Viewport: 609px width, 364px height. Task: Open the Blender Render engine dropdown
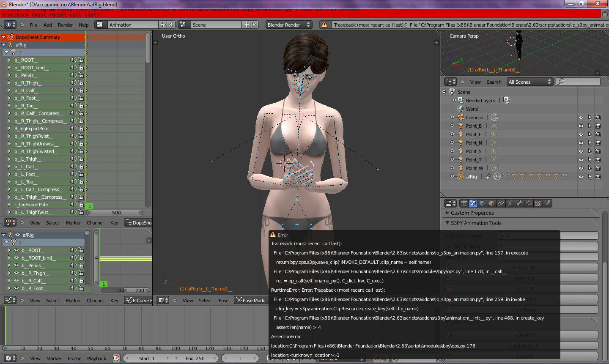pyautogui.click(x=289, y=25)
